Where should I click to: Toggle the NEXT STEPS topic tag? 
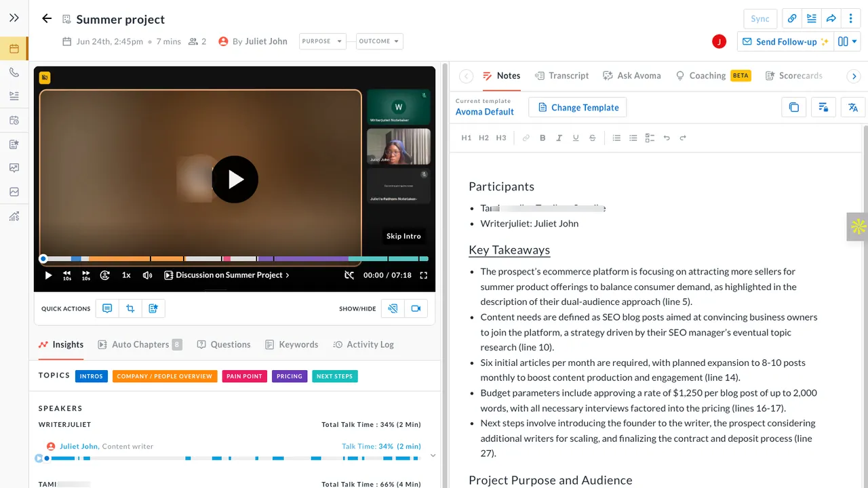point(335,376)
